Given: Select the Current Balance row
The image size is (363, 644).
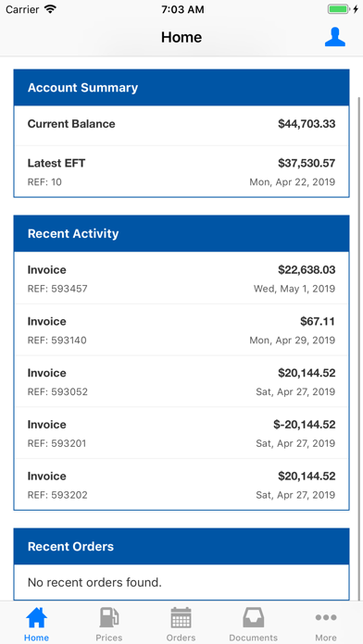Looking at the screenshot, I should point(181,125).
